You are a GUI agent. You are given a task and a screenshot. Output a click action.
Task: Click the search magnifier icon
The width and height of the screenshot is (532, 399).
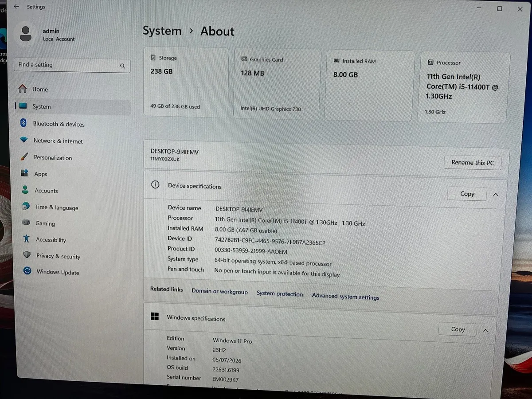(122, 66)
